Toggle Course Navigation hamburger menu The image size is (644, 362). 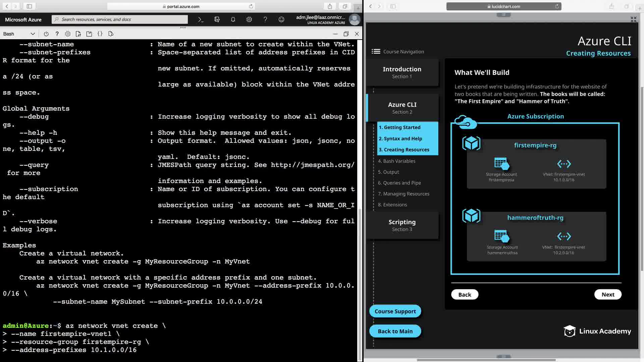tap(376, 51)
